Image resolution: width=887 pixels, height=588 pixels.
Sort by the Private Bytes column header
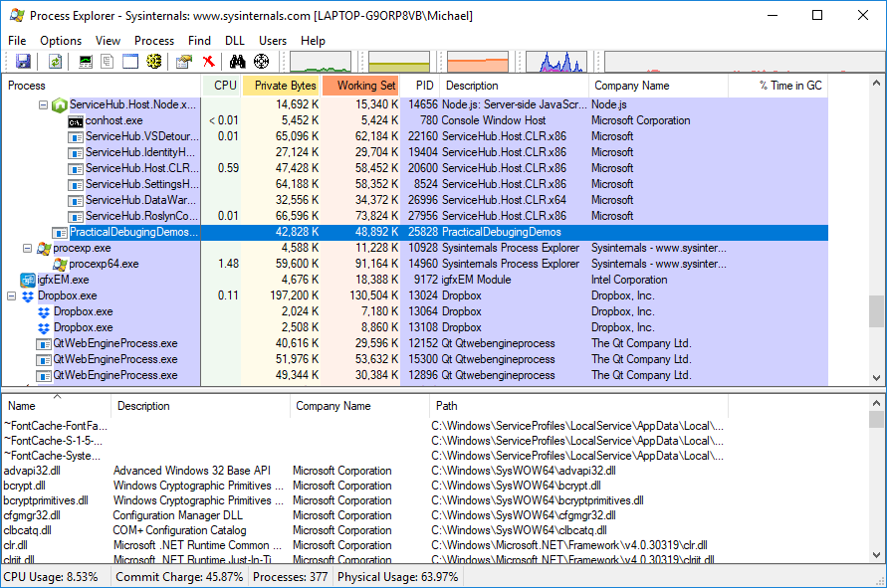[x=281, y=86]
